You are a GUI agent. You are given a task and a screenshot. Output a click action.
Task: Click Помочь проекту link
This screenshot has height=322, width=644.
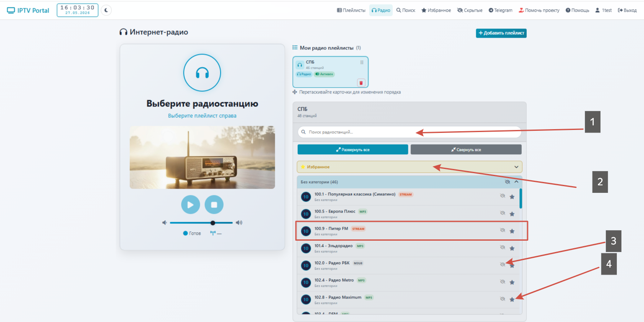(x=539, y=10)
